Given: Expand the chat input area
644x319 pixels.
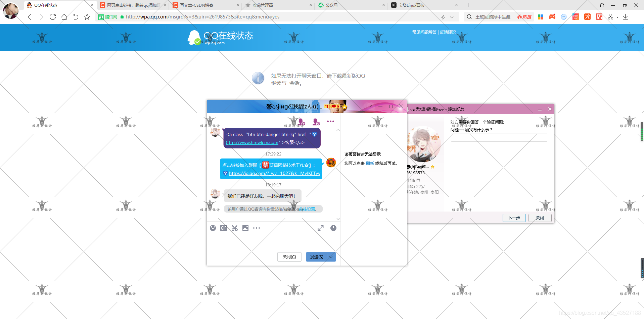Looking at the screenshot, I should 321,228.
